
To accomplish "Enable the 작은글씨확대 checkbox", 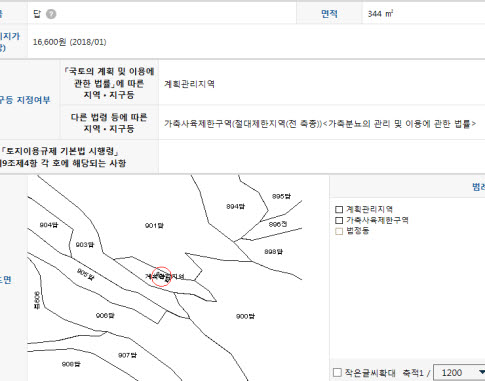I will [337, 372].
